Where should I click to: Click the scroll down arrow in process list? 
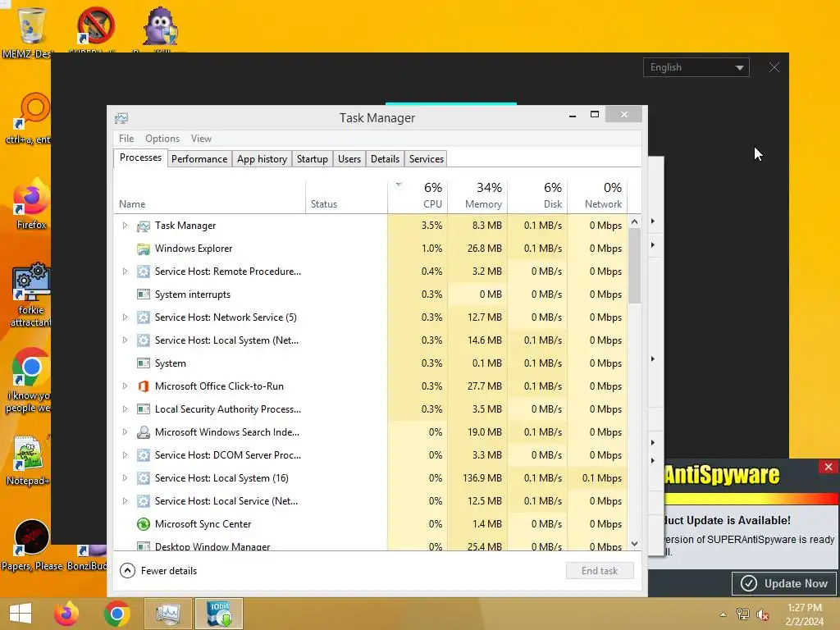tap(634, 544)
